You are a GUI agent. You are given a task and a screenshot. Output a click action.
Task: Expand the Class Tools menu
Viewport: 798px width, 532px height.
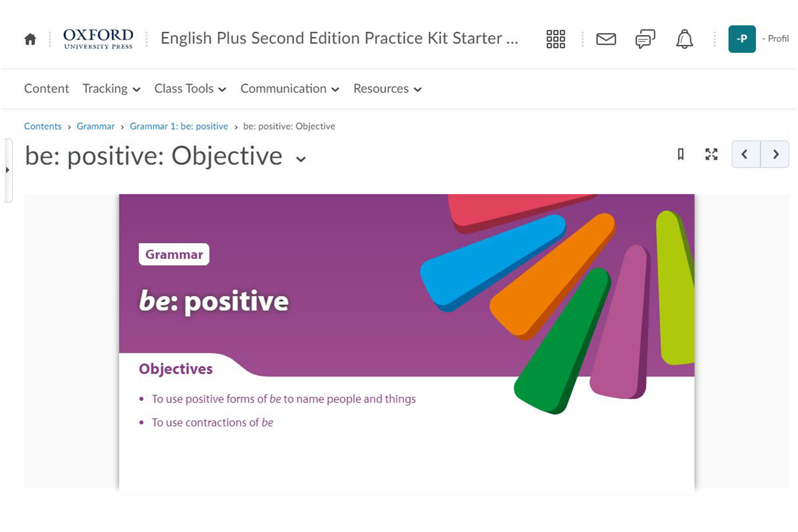(x=190, y=89)
